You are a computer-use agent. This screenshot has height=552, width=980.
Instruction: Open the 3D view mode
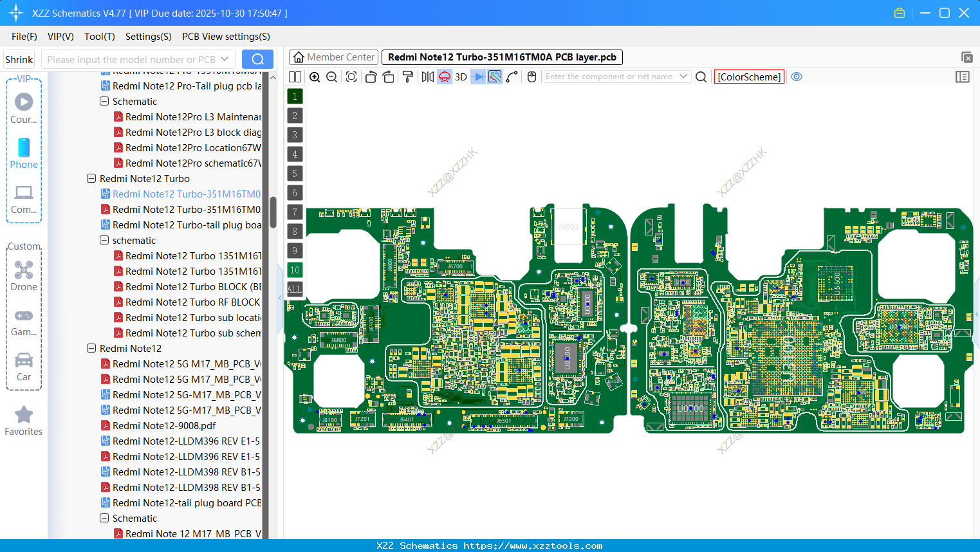coord(461,77)
